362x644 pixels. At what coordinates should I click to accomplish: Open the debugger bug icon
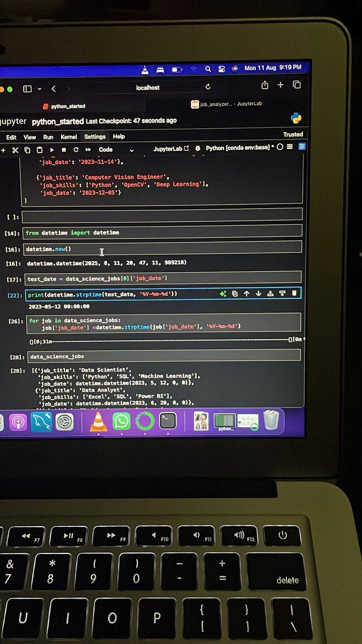198,148
